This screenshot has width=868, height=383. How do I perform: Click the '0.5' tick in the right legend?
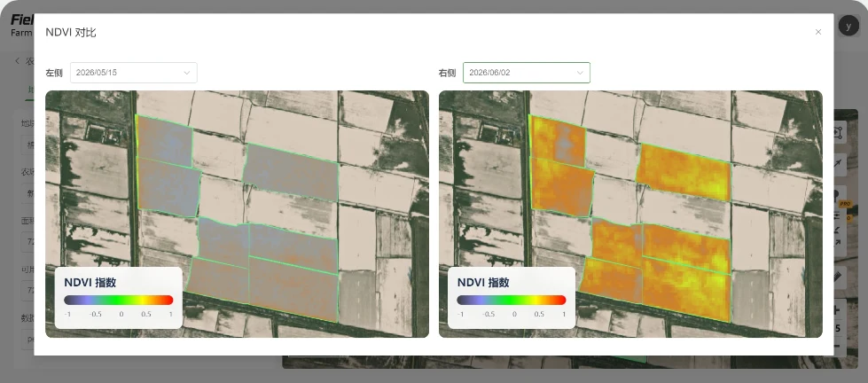(x=539, y=315)
